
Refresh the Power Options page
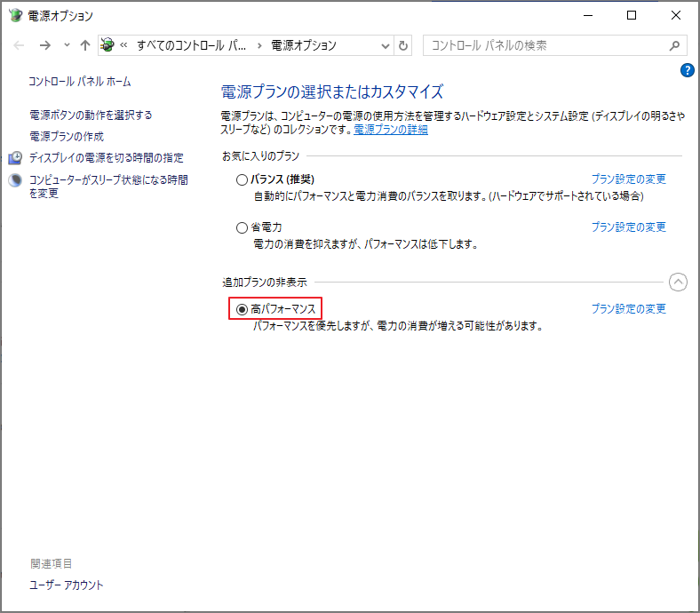[403, 45]
